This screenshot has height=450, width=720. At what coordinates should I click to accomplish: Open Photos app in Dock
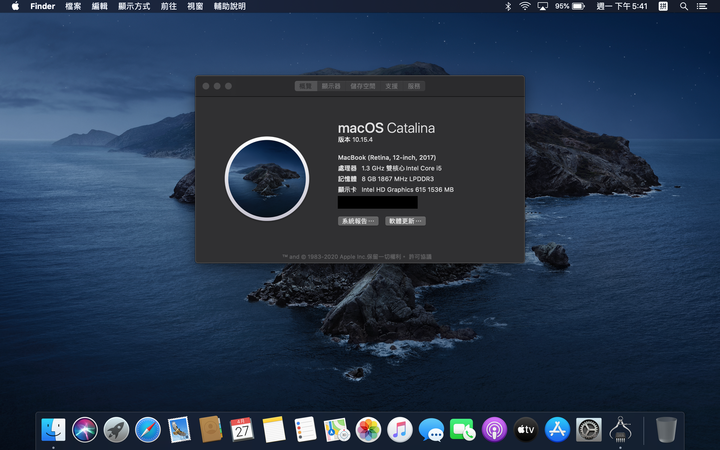pos(368,430)
